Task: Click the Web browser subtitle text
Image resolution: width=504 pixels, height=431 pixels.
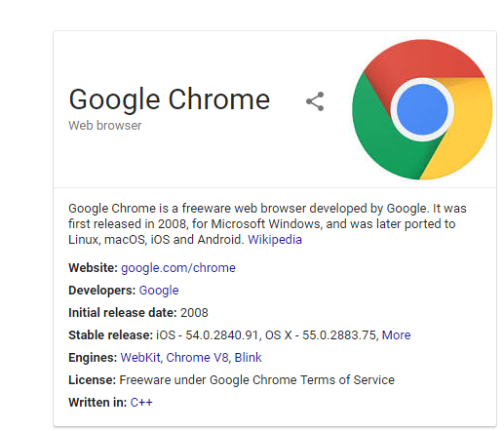Action: [x=105, y=126]
